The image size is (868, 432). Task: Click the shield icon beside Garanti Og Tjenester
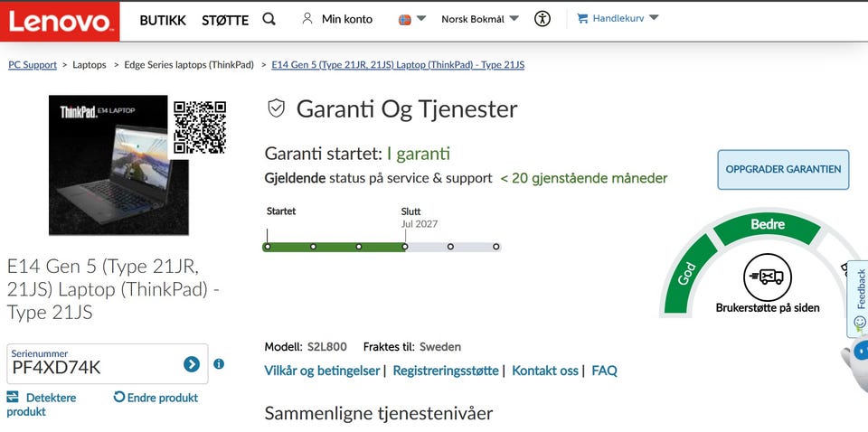coord(276,108)
